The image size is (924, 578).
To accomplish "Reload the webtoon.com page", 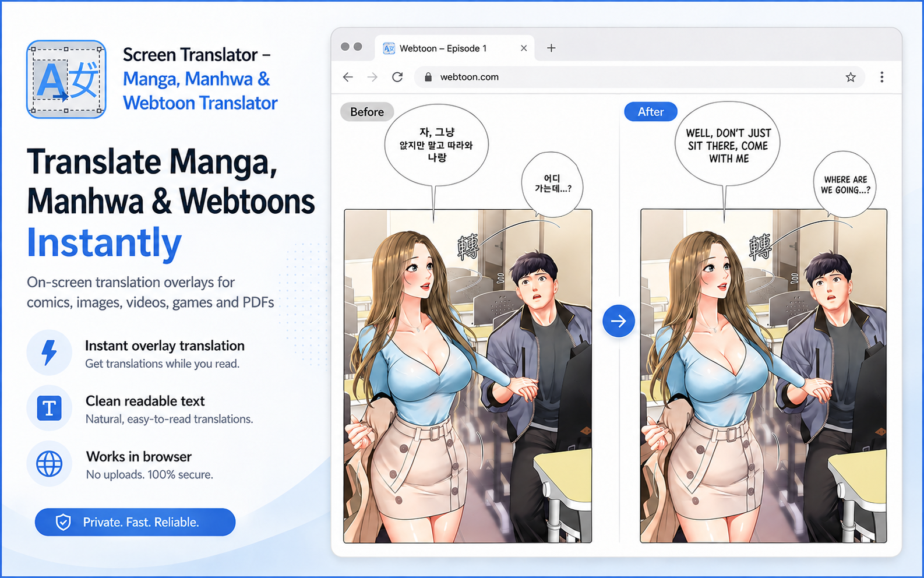I will 397,77.
